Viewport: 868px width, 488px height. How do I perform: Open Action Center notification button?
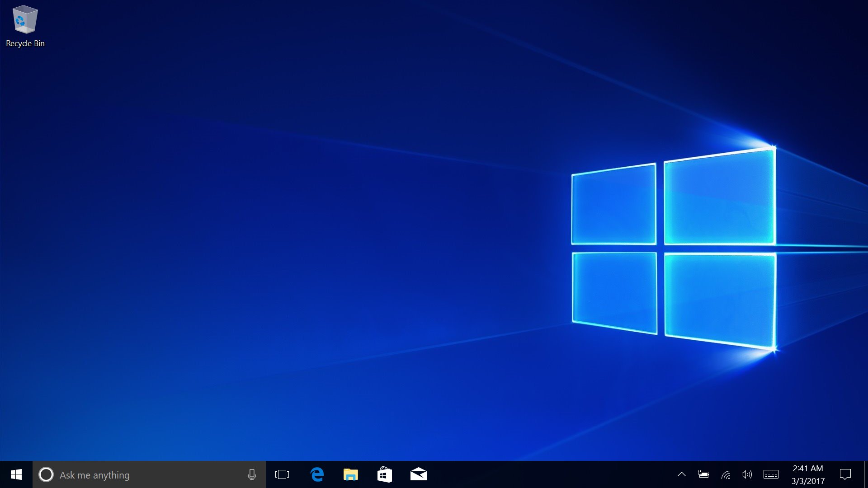(845, 475)
